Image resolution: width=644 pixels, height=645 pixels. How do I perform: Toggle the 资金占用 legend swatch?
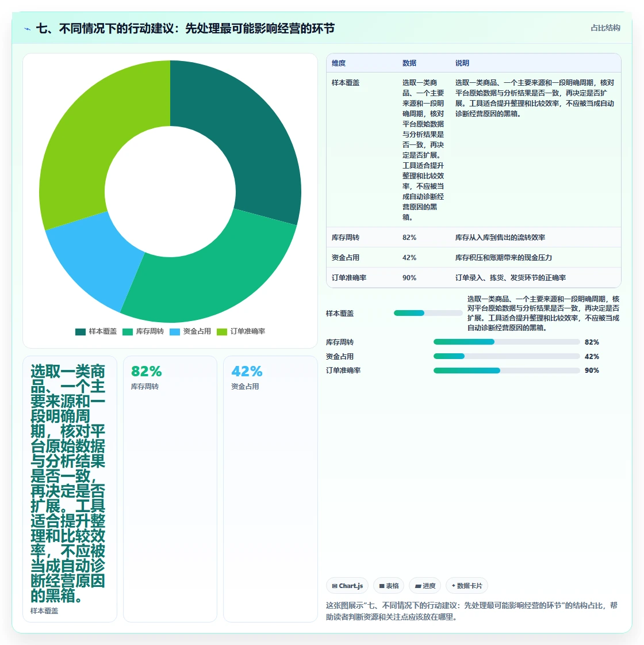175,331
